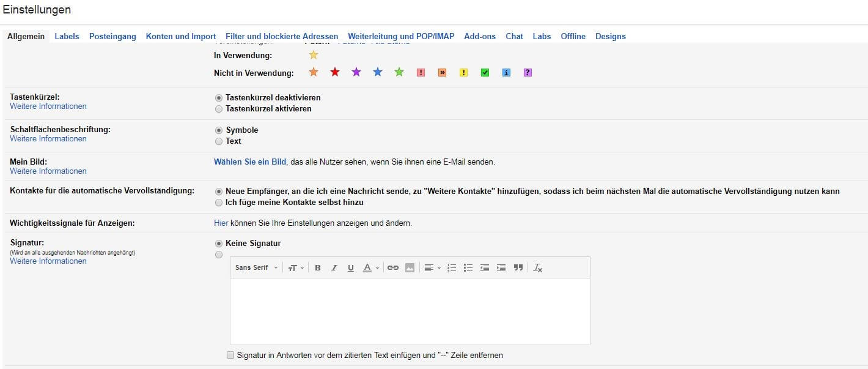Screen dimensions: 868x369
Task: Open the Labels tab
Action: 67,36
